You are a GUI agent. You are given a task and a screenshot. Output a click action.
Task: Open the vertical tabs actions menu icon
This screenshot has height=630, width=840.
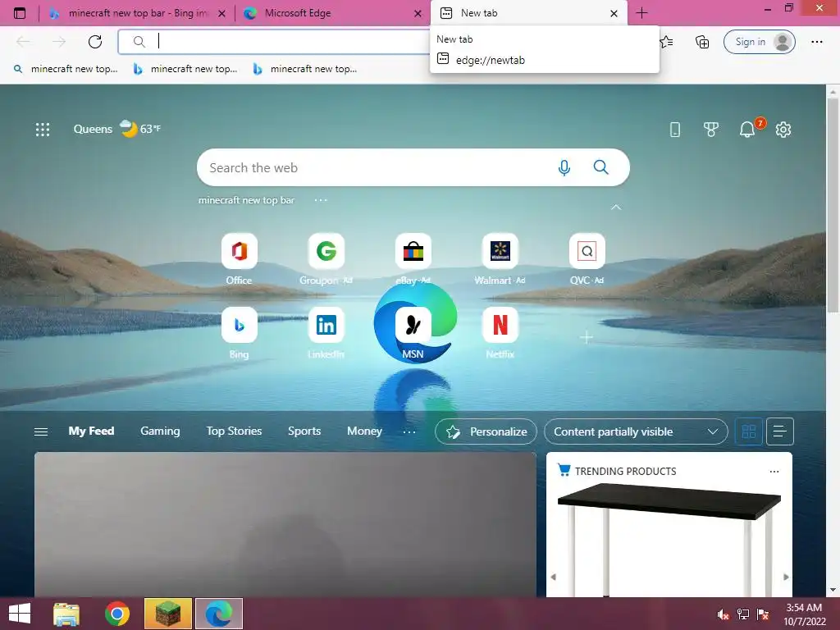[20, 13]
